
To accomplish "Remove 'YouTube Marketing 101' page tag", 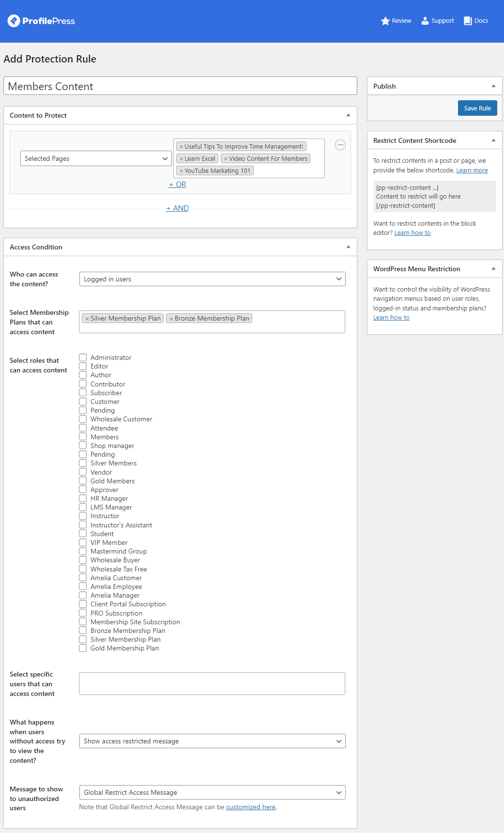I will [182, 171].
